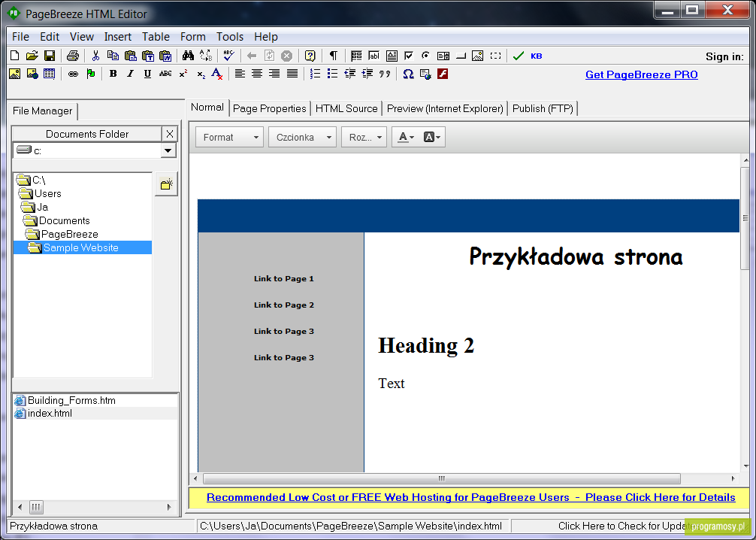The image size is (756, 540).
Task: Insert a selection list form element
Action: [443, 56]
